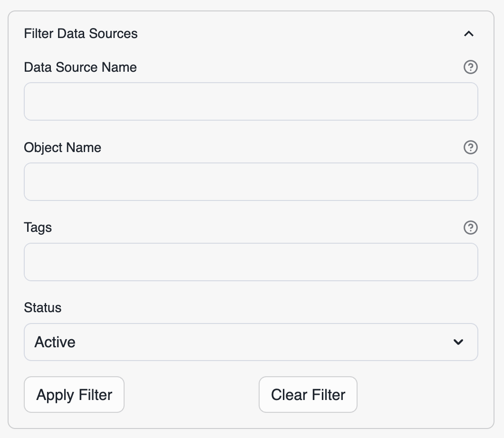
Task: Open the Status dropdown
Action: click(251, 342)
